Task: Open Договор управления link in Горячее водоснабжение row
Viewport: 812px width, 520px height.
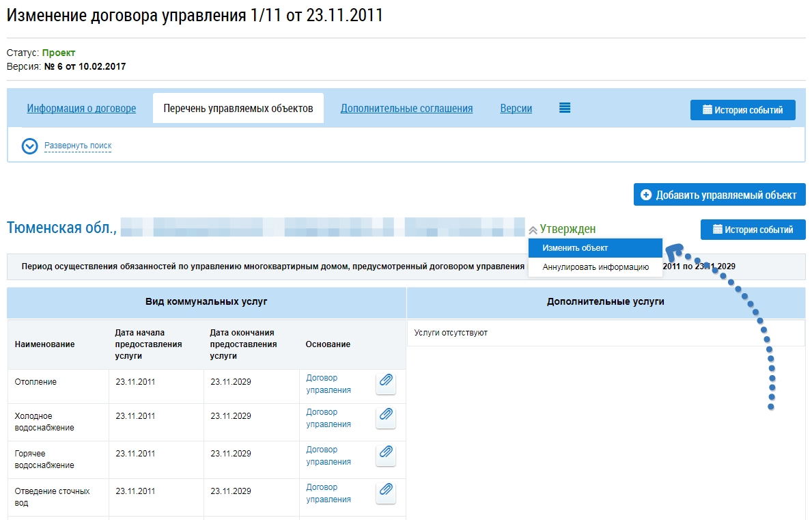Action: [x=328, y=456]
